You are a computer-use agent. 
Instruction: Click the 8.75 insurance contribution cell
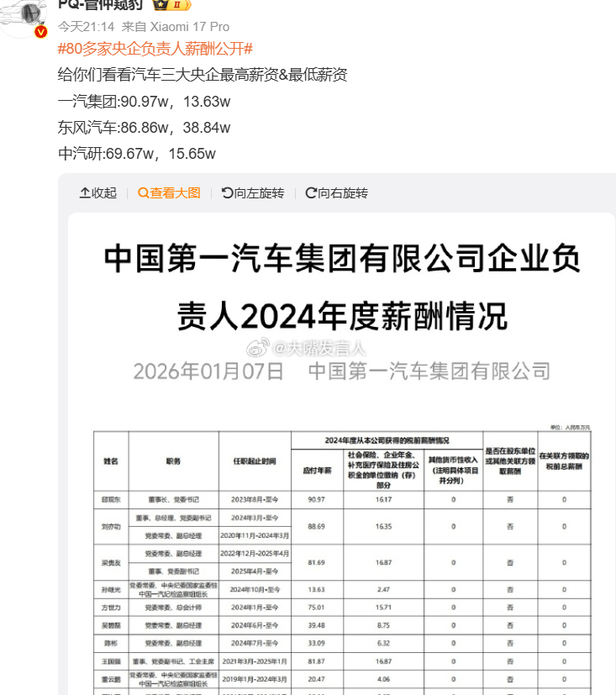click(x=384, y=625)
